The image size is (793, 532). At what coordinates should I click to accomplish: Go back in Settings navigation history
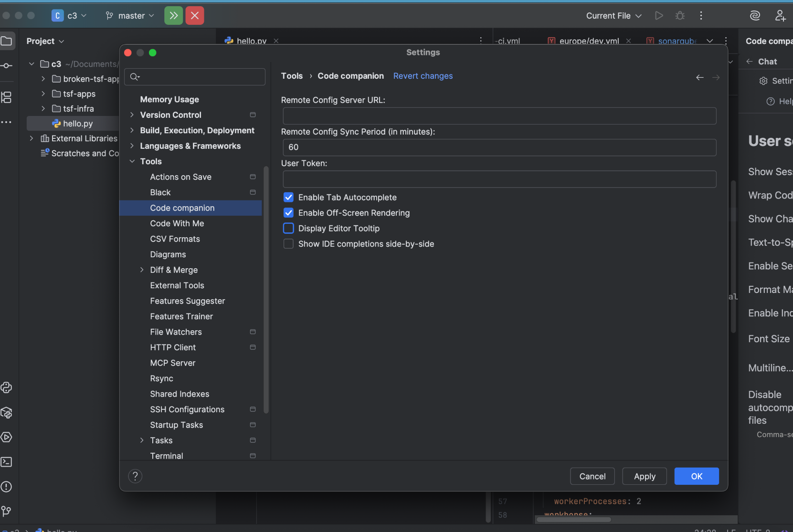pyautogui.click(x=700, y=77)
